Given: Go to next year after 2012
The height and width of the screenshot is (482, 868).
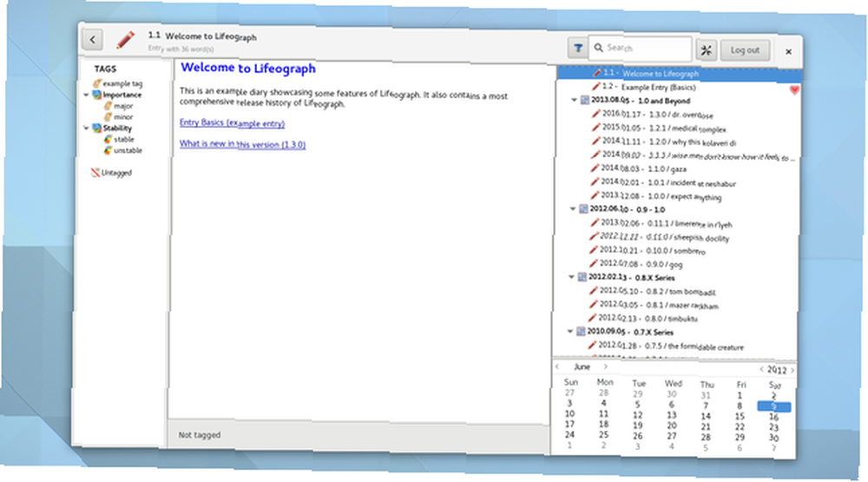Looking at the screenshot, I should (792, 370).
